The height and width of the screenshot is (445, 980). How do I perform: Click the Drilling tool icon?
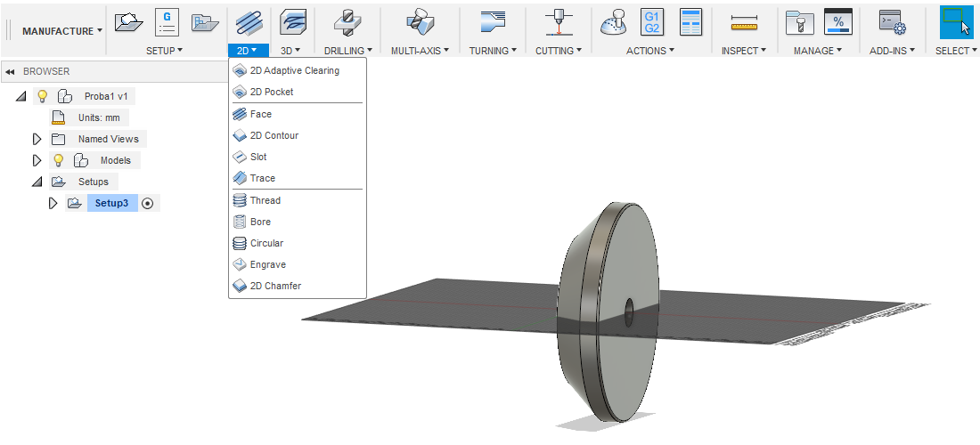pos(347,21)
